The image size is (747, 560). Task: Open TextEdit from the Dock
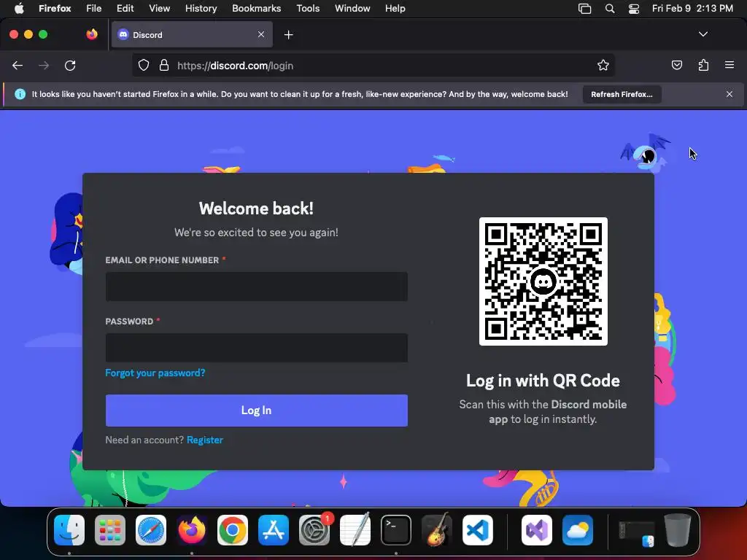pos(355,530)
